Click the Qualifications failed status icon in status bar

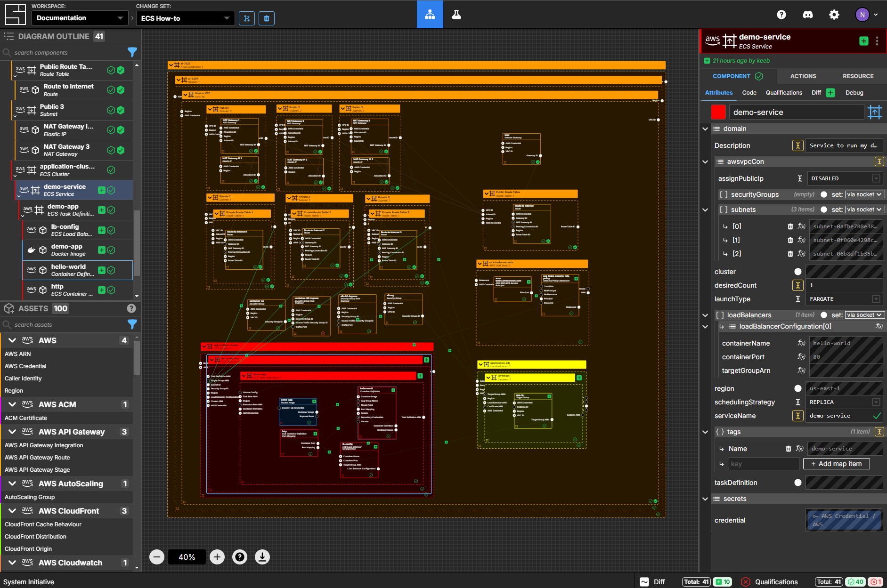click(x=746, y=582)
